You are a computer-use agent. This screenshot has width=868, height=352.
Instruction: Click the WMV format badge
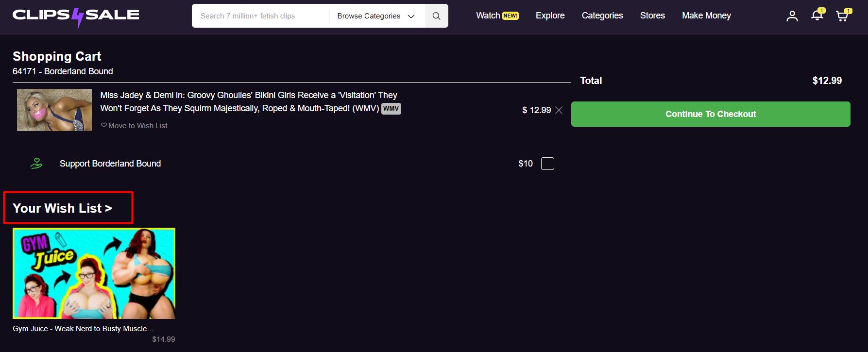(391, 108)
